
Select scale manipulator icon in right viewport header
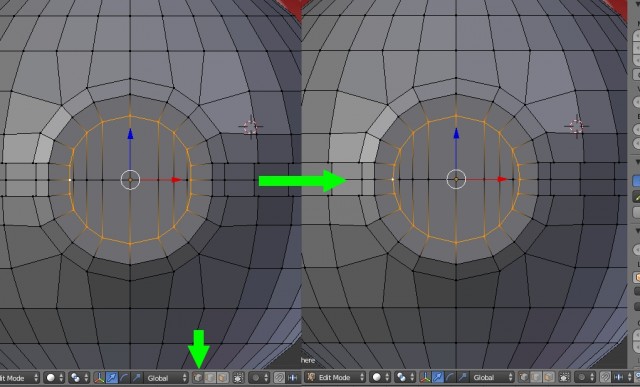click(462, 378)
